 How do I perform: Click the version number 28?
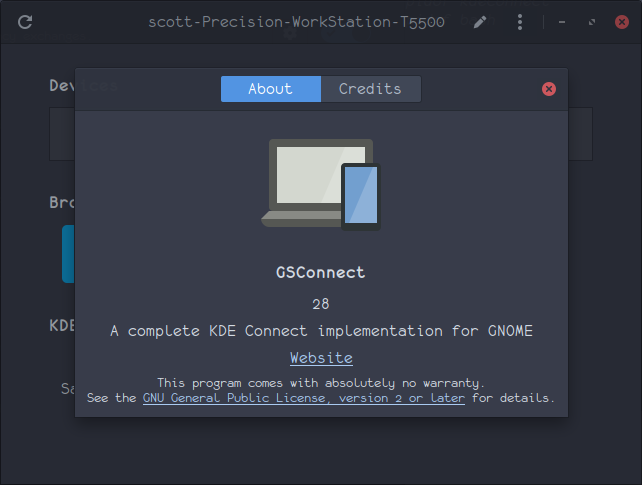[x=321, y=304]
